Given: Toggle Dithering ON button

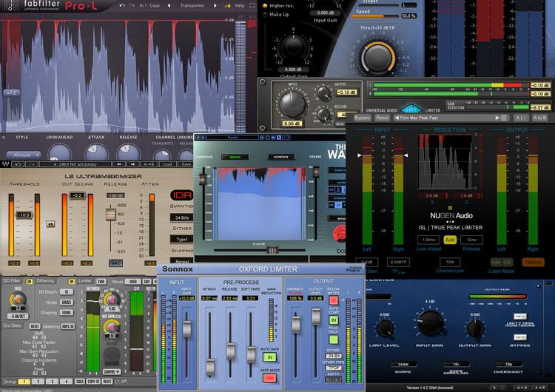Looking at the screenshot, I should tap(72, 282).
